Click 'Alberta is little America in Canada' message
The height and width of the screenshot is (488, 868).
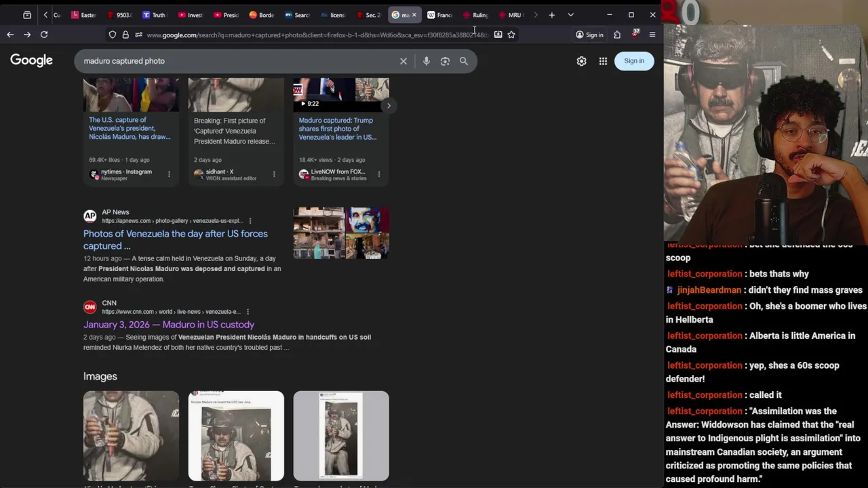(760, 342)
